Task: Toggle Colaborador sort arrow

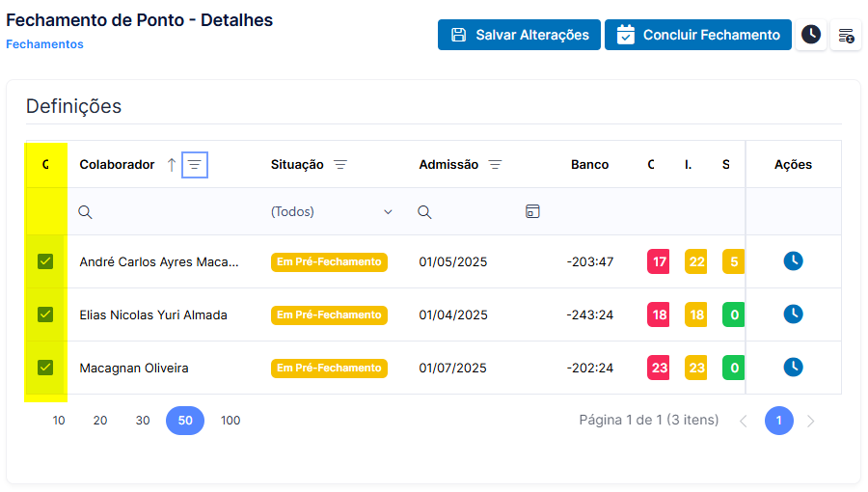Action: click(x=172, y=165)
